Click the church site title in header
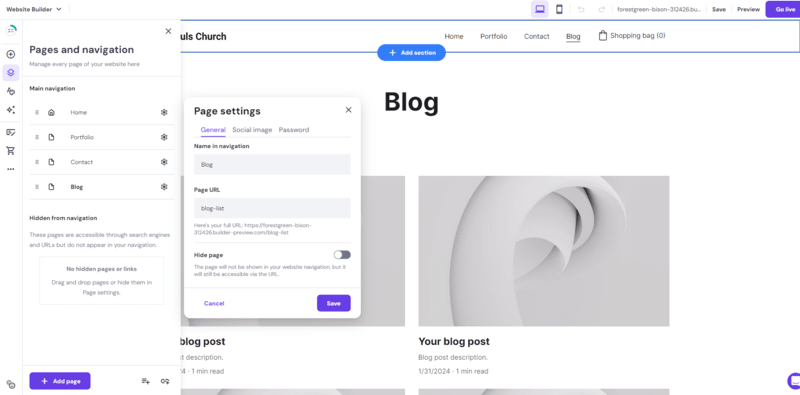 (x=203, y=36)
